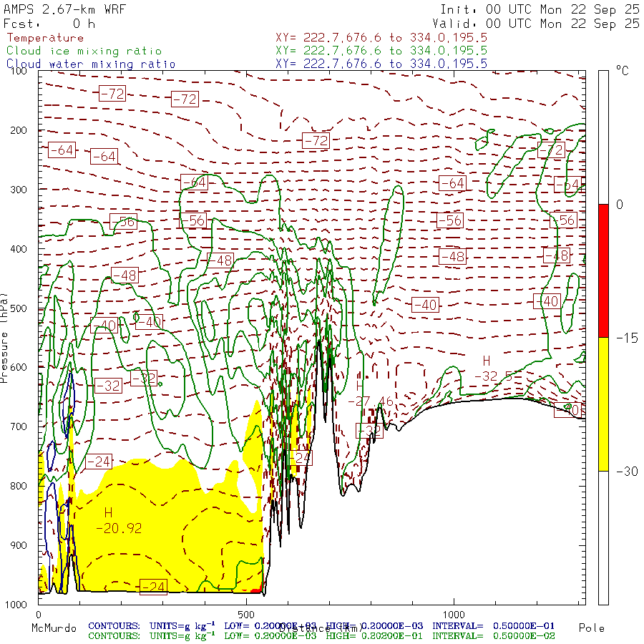Click the "Init: 00 UTC Mon 22 Sep 25" line

[x=540, y=9]
